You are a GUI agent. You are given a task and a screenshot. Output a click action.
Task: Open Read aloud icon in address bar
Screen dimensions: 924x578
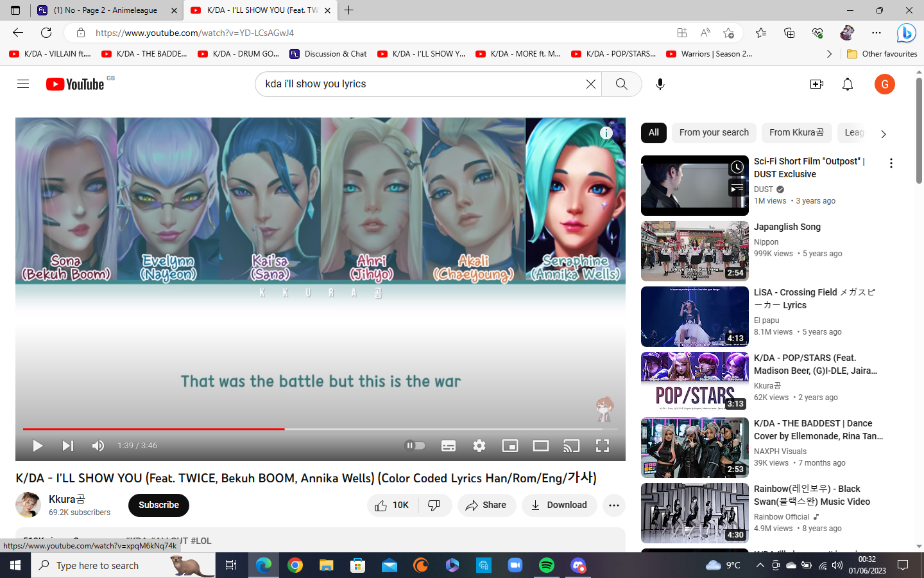pyautogui.click(x=705, y=33)
